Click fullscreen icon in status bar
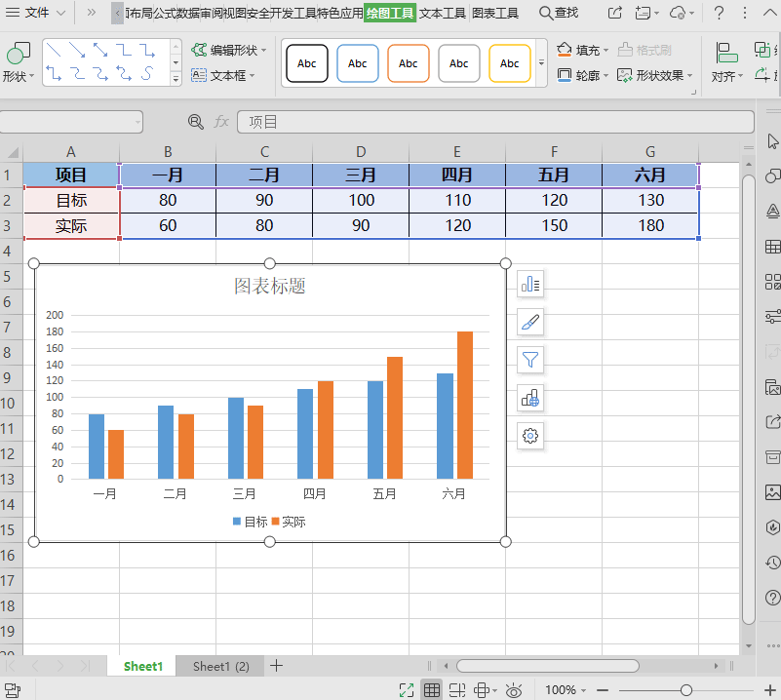781x700 pixels. [x=407, y=690]
